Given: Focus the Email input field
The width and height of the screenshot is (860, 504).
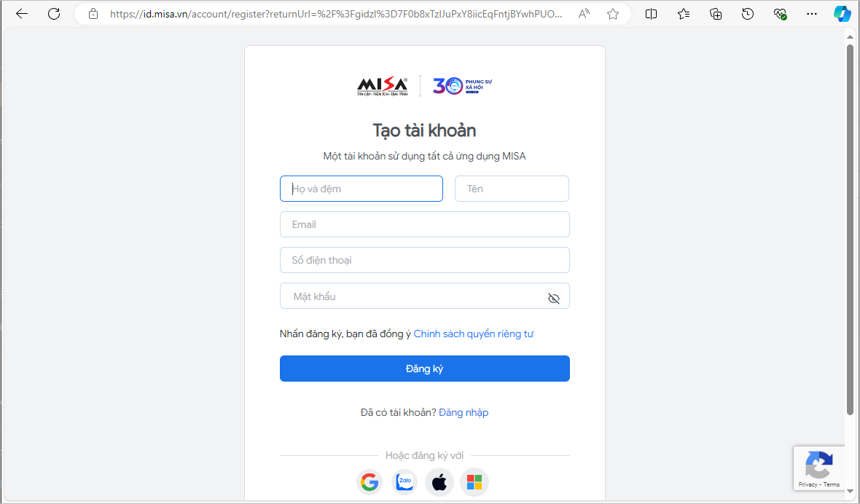Looking at the screenshot, I should [424, 224].
